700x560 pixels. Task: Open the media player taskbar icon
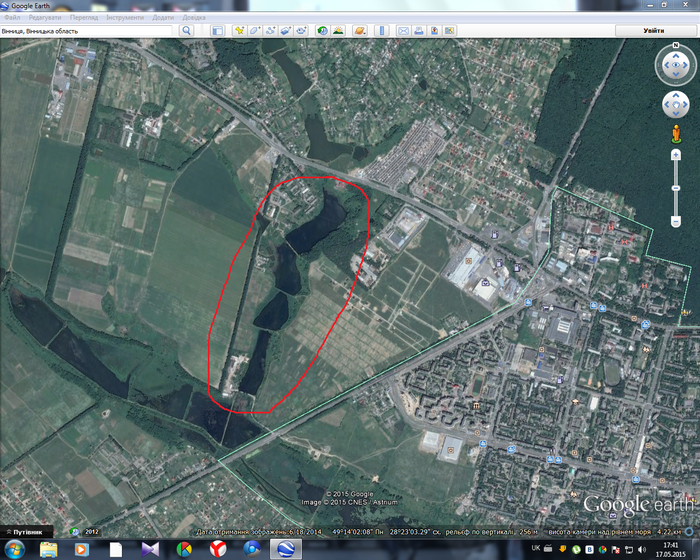click(x=81, y=549)
